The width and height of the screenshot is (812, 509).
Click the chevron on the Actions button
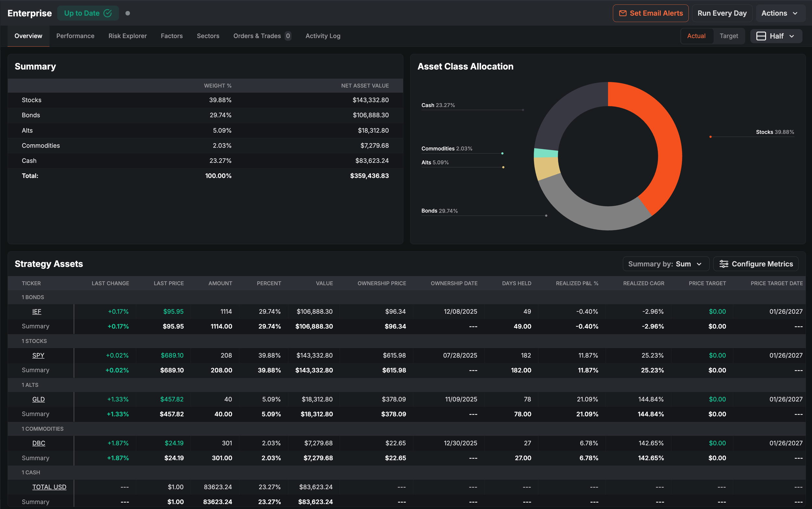(x=795, y=13)
